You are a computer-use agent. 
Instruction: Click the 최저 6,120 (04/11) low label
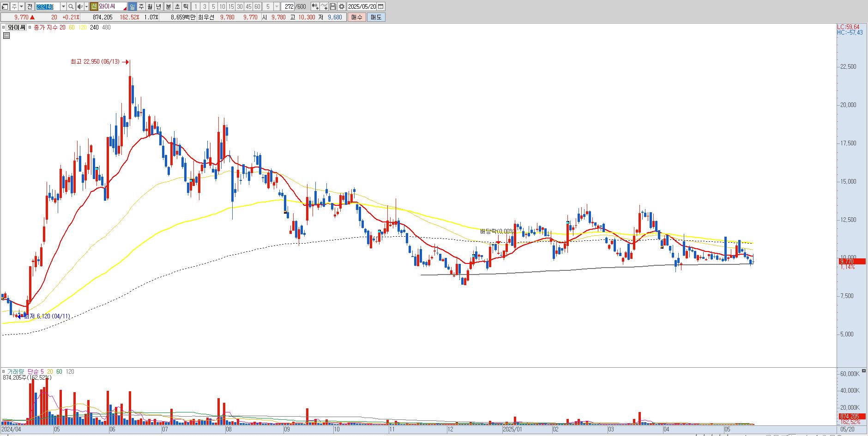point(46,316)
